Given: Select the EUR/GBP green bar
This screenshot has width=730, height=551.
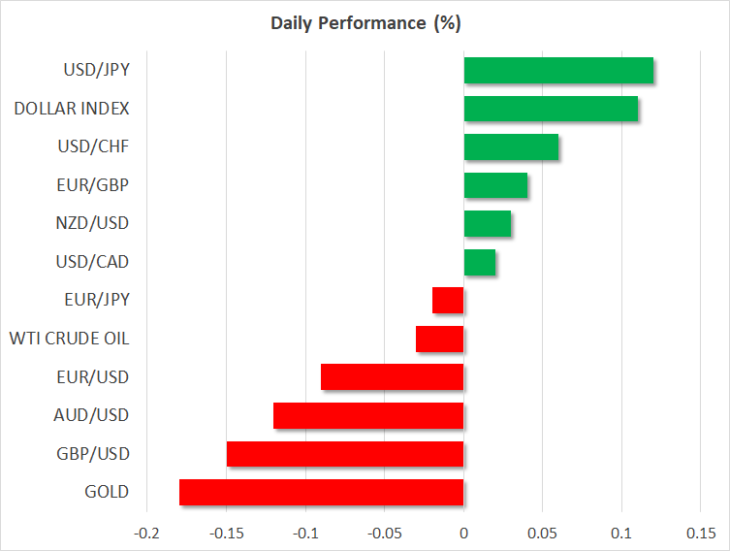Looking at the screenshot, I should [x=496, y=185].
